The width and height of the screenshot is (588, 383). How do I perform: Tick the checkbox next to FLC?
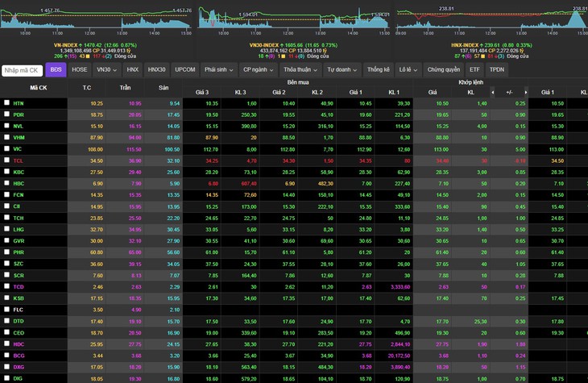coord(6,309)
